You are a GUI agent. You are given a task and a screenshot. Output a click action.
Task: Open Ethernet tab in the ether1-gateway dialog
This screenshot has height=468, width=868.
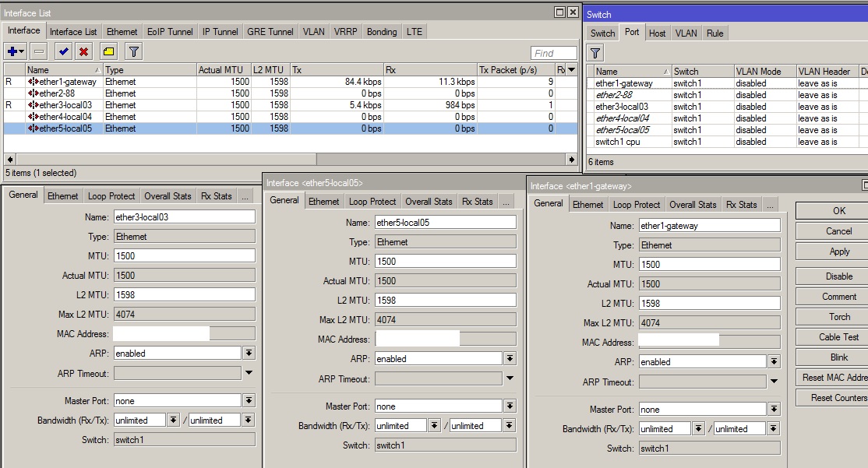click(588, 205)
